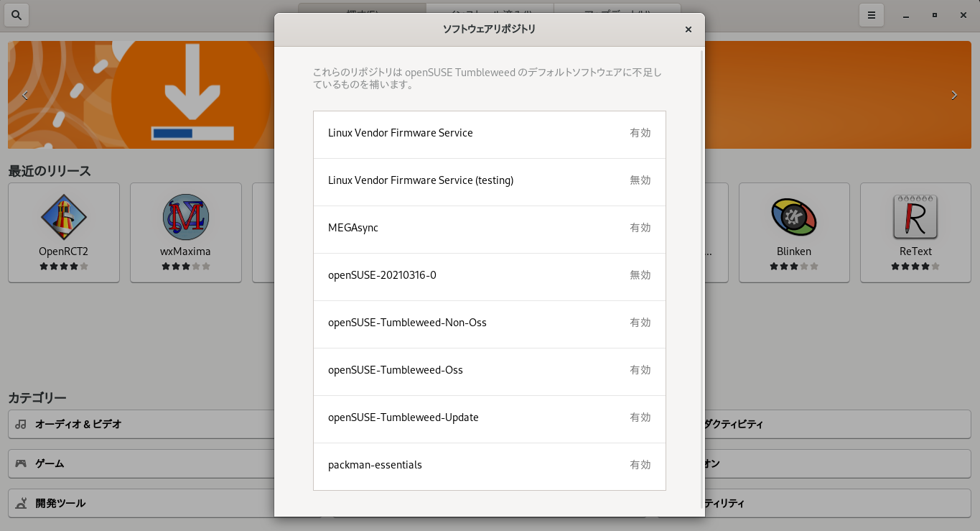Open the ゲーム category
This screenshot has width=980, height=531.
point(141,463)
